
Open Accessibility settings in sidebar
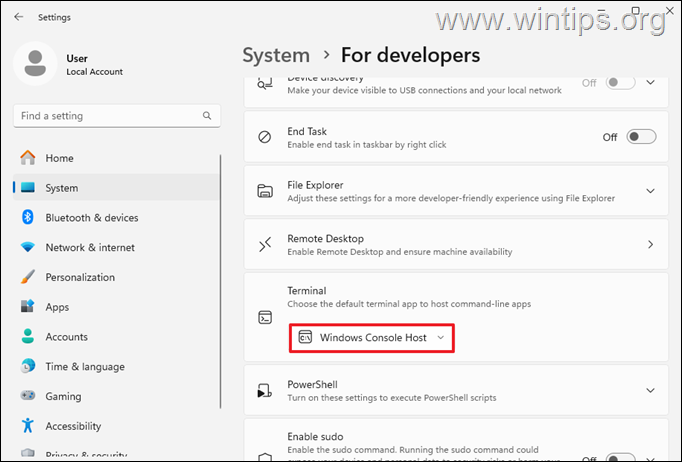click(117, 426)
